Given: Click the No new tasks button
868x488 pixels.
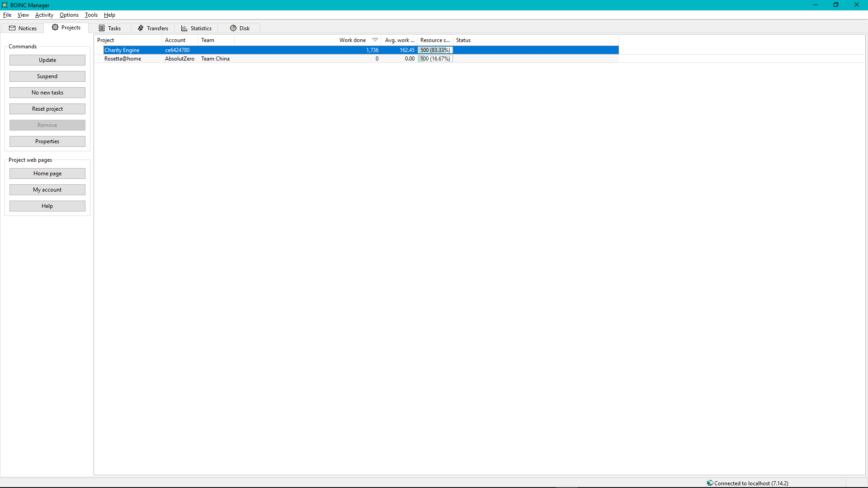Looking at the screenshot, I should pyautogui.click(x=47, y=93).
